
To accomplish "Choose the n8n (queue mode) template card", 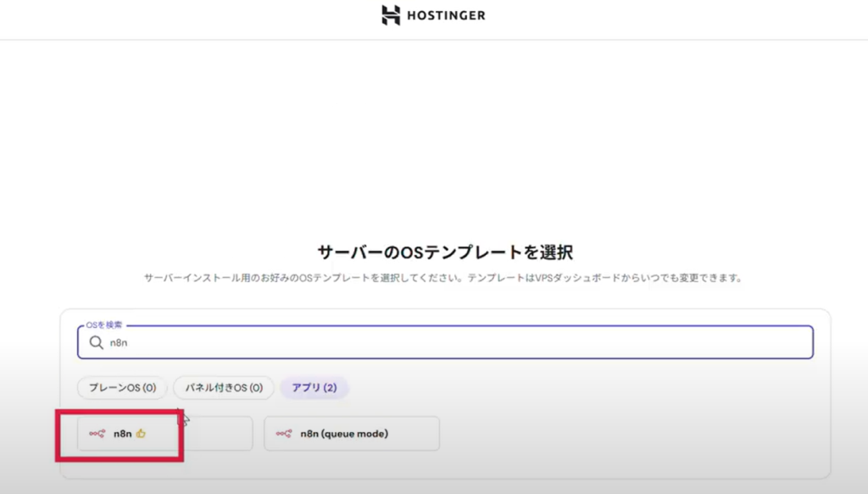I will pos(352,434).
